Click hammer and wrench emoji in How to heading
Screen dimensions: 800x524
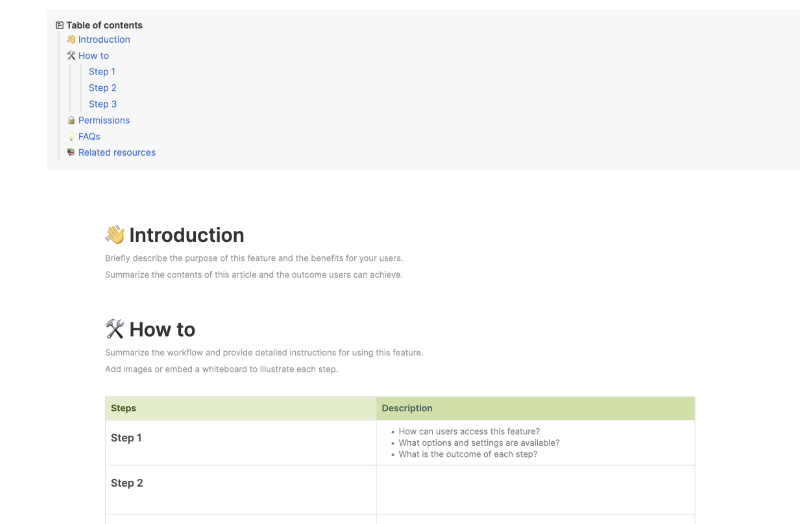(x=115, y=329)
